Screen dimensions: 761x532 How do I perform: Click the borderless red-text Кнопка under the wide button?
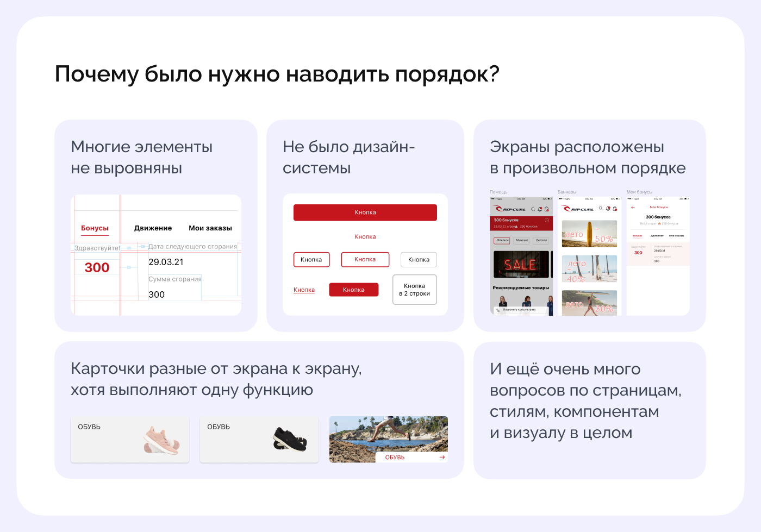365,236
